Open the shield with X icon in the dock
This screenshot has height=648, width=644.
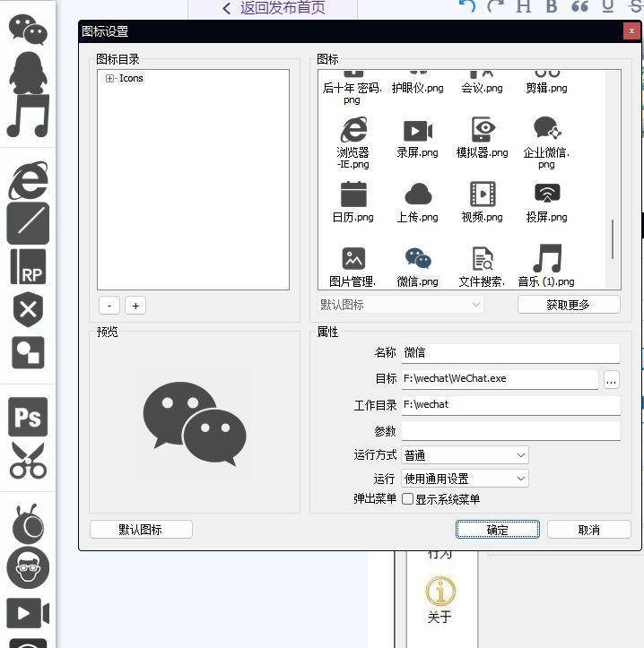(x=28, y=309)
